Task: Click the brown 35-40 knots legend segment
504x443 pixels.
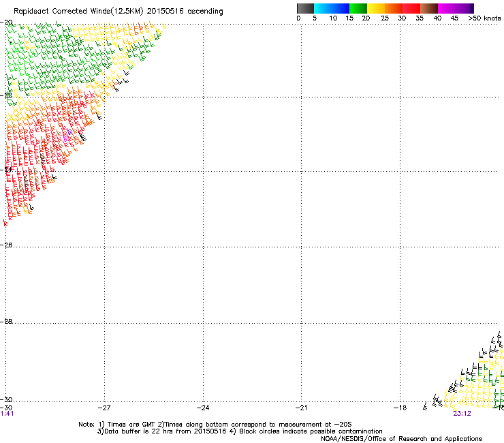Action: [x=429, y=8]
